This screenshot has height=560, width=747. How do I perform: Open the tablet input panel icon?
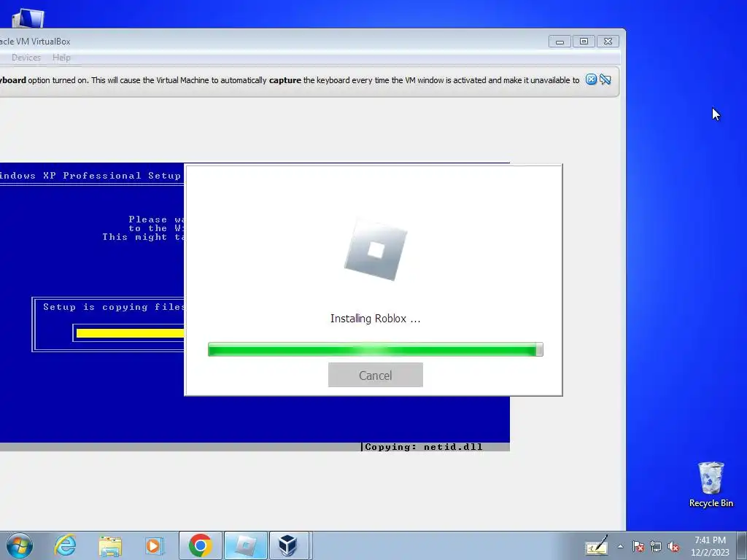tap(597, 545)
